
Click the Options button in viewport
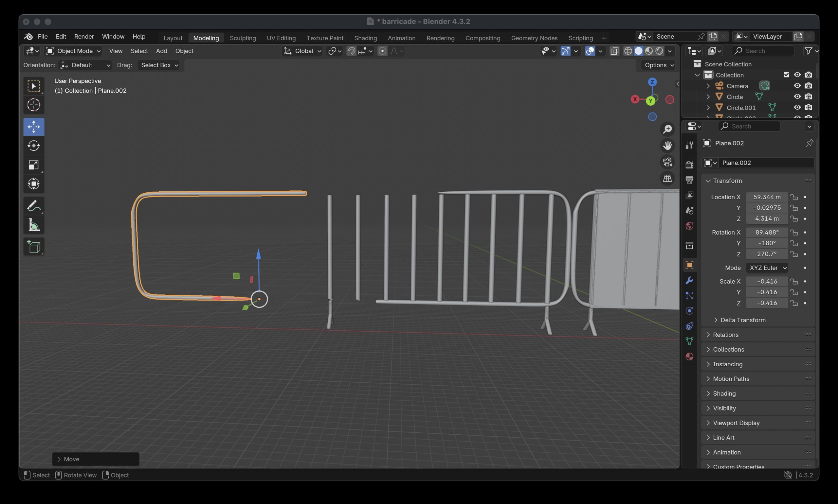[x=658, y=65]
